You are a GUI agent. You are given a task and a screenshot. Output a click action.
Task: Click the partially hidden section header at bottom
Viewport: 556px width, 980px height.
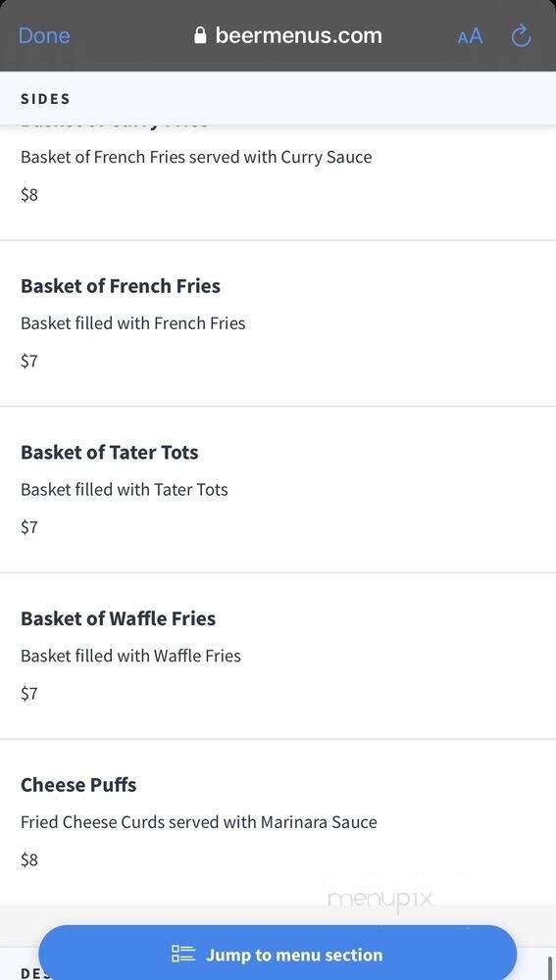tap(30, 973)
